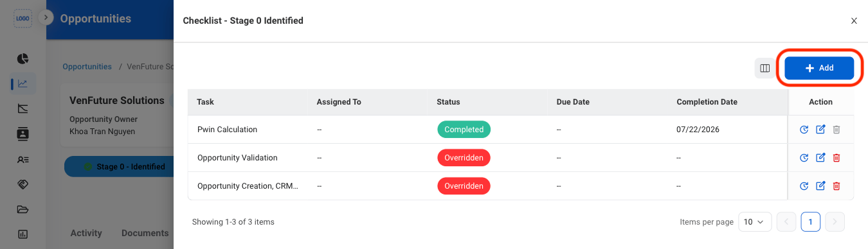Delete the Opportunity Validation task
Viewport: 868px width, 249px height.
coord(836,158)
